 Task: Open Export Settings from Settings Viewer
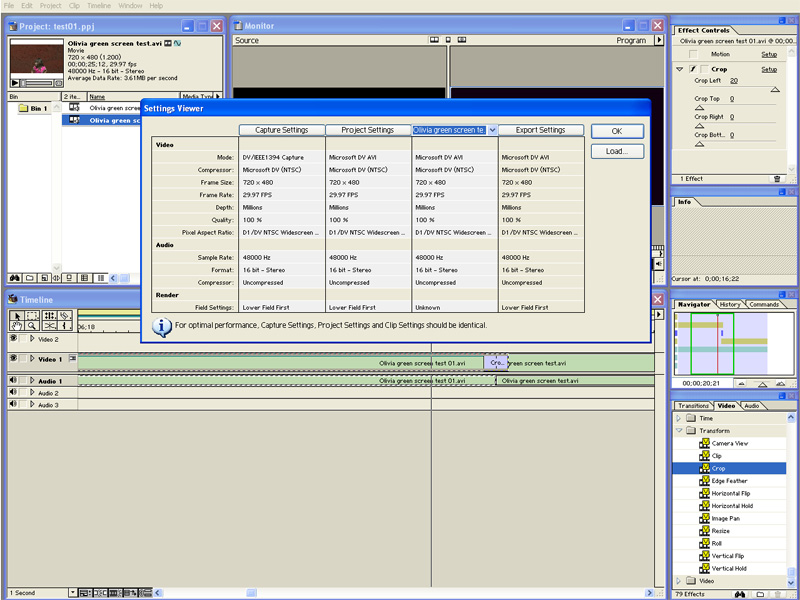click(x=541, y=130)
